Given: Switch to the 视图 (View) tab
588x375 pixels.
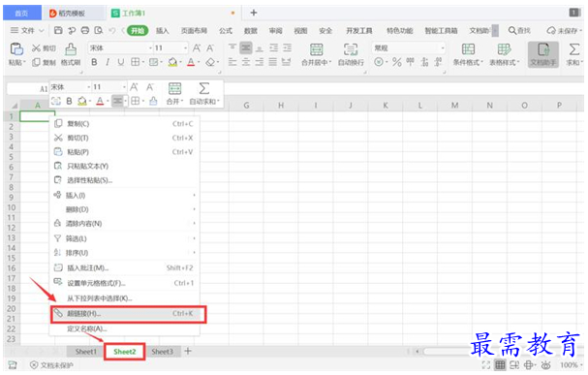Looking at the screenshot, I should 300,31.
